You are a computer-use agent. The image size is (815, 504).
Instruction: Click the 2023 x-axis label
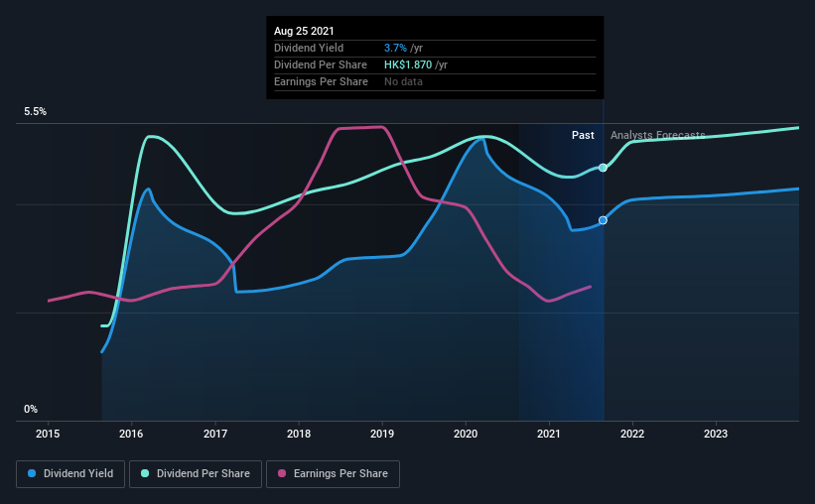point(716,434)
